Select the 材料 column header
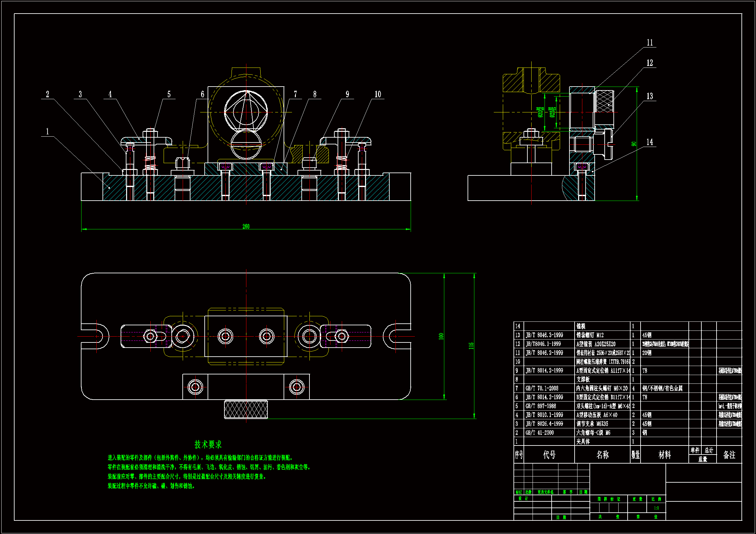The width and height of the screenshot is (756, 534). point(664,455)
